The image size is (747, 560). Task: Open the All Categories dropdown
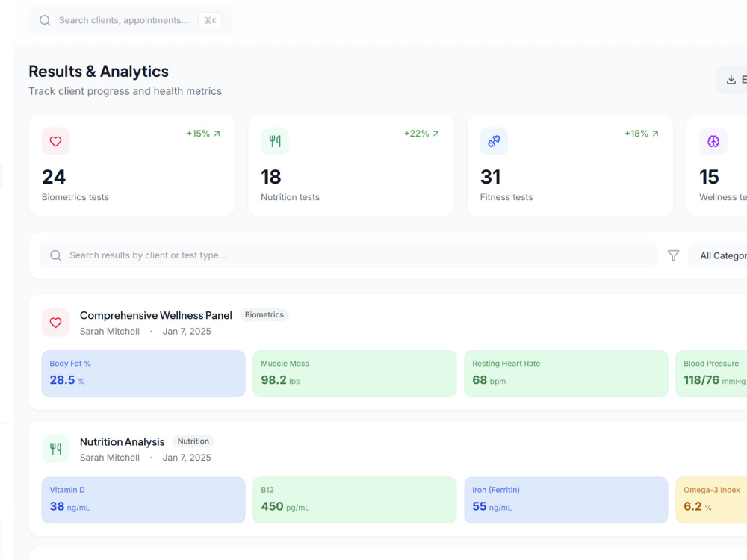pyautogui.click(x=717, y=255)
